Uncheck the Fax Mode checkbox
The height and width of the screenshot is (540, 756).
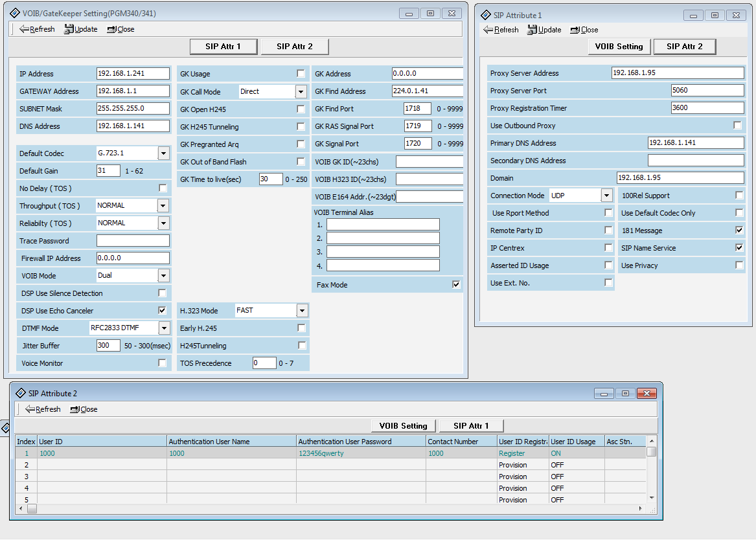(456, 285)
